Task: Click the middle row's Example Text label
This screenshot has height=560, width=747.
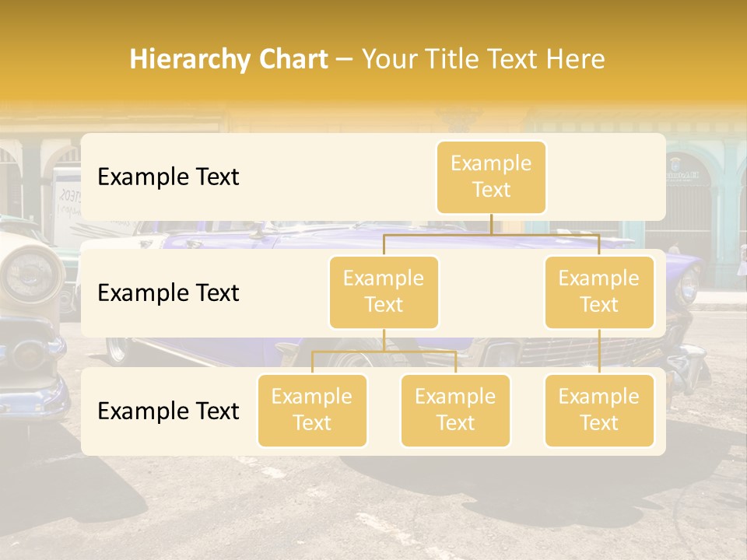Action: tap(168, 293)
